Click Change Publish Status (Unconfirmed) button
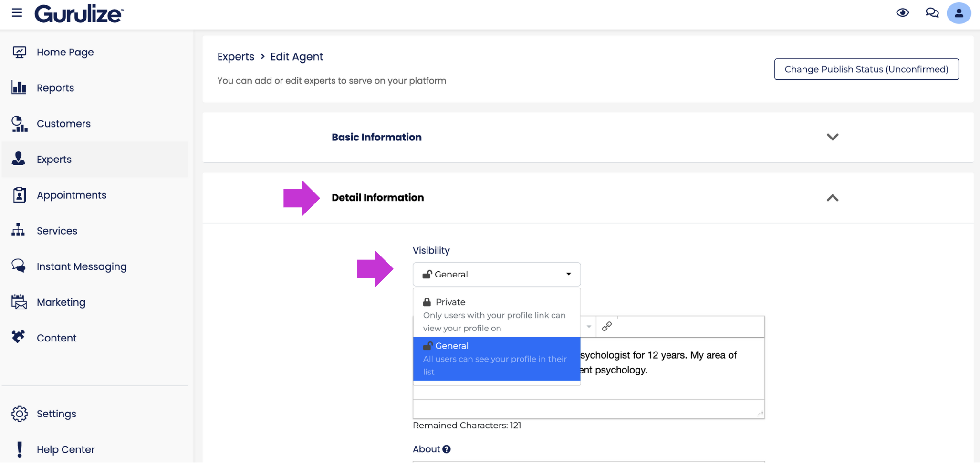This screenshot has width=980, height=469. 866,69
